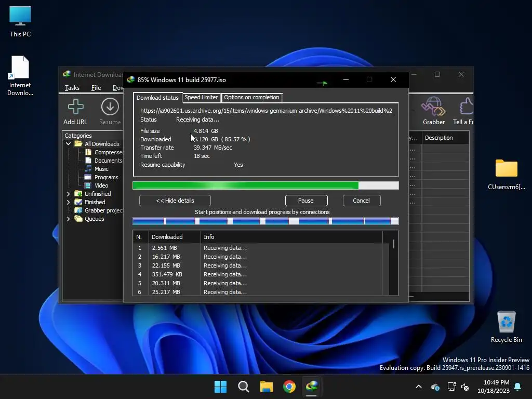Expand the Finished category
The height and width of the screenshot is (399, 532).
pyautogui.click(x=68, y=202)
